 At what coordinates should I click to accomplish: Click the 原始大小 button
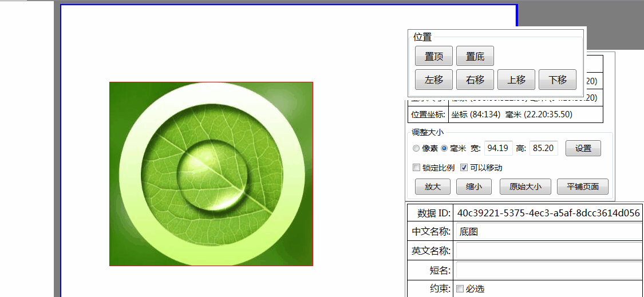point(525,187)
